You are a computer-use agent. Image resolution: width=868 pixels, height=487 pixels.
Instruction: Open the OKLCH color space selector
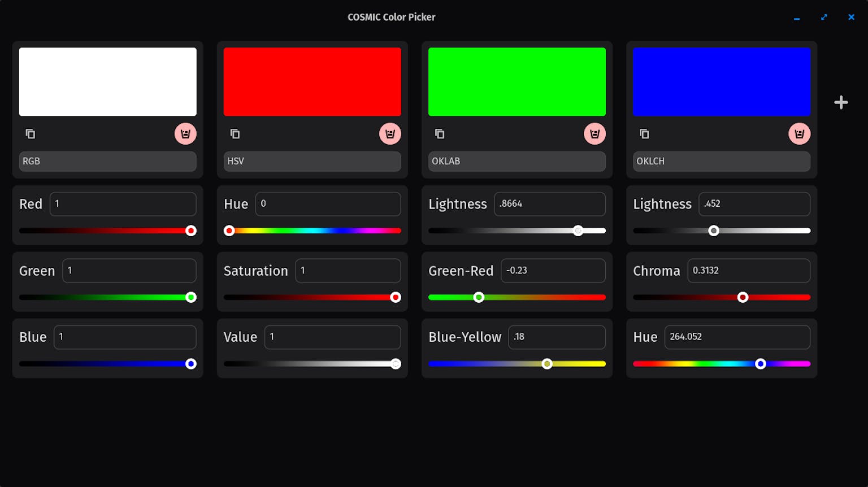[722, 162]
